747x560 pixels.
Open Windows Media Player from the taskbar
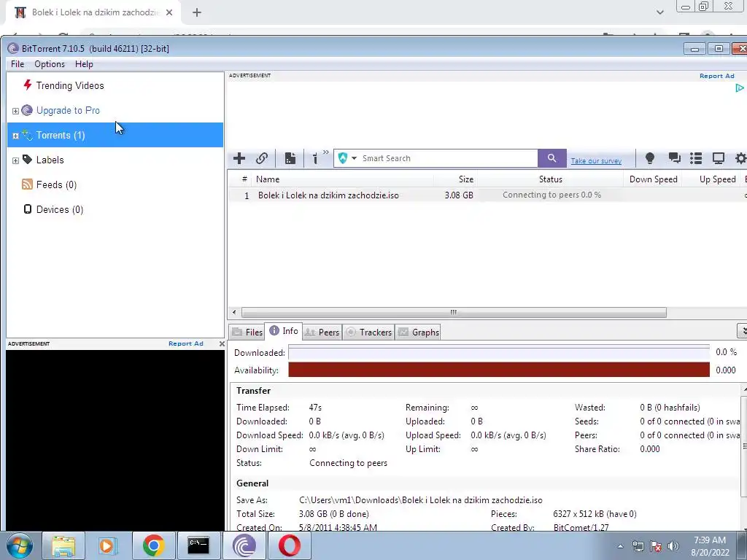pos(108,545)
